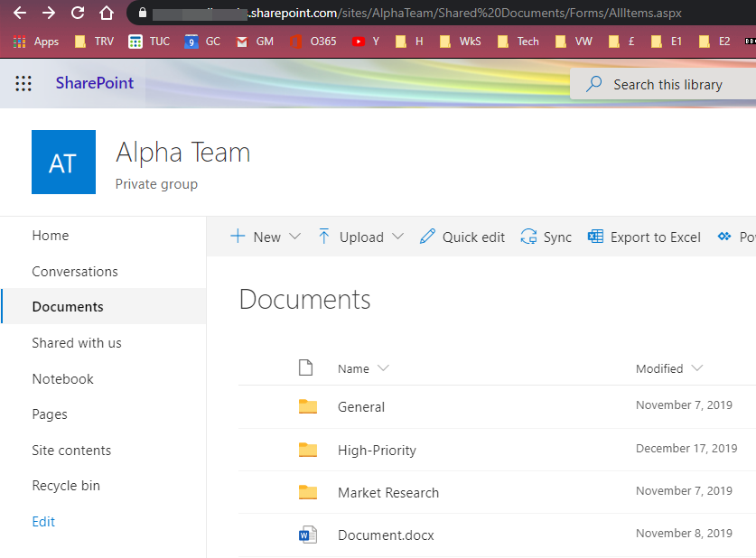Viewport: 756px width, 558px height.
Task: Open Document.docx file name
Action: pyautogui.click(x=386, y=535)
